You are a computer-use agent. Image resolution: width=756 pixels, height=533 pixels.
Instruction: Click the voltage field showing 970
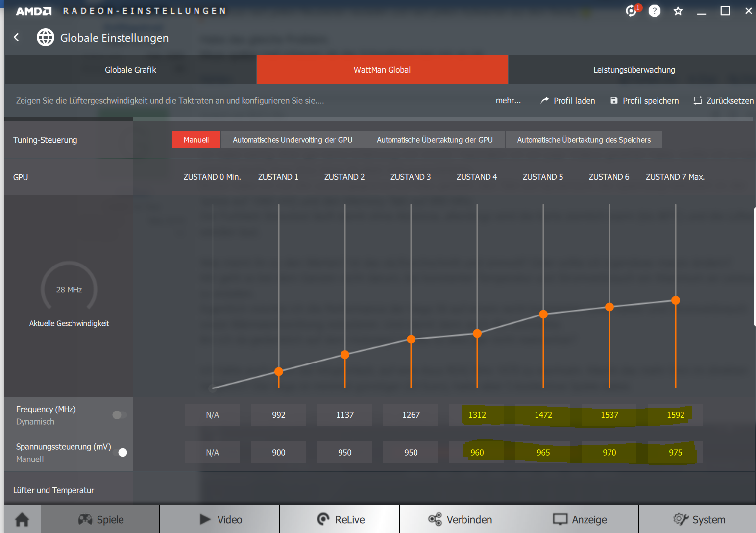[609, 453]
